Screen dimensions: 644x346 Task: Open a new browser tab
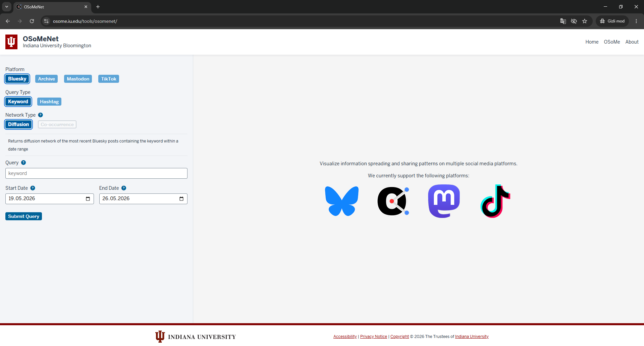98,7
